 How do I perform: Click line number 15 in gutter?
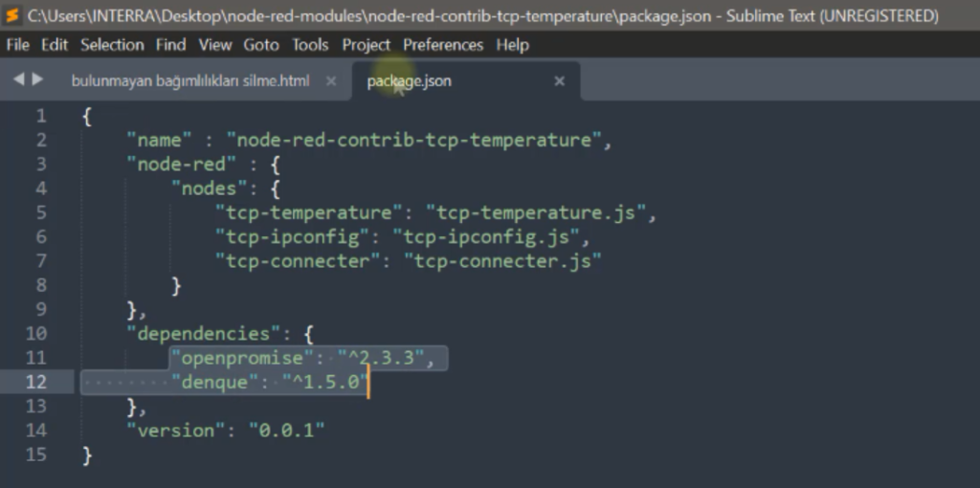coord(36,455)
